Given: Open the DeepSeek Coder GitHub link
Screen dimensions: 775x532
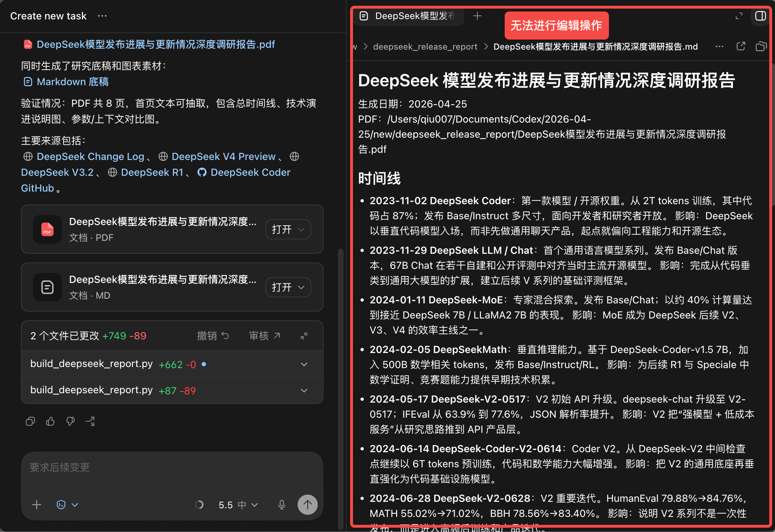Looking at the screenshot, I should 250,173.
